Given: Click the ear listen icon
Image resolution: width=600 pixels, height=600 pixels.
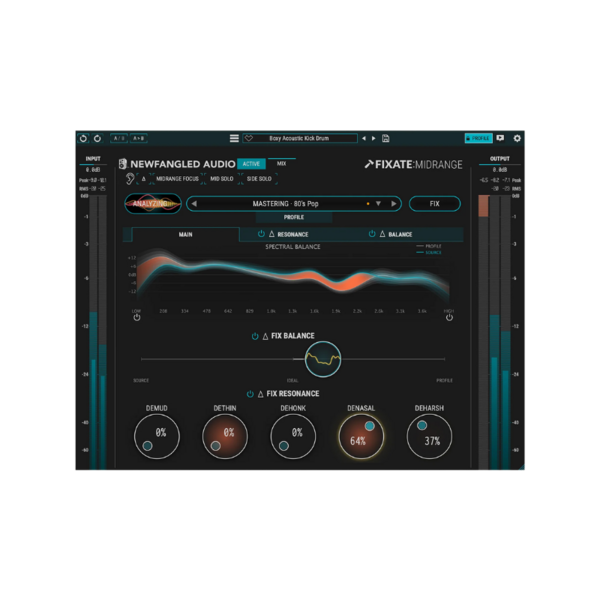Looking at the screenshot, I should pyautogui.click(x=130, y=179).
